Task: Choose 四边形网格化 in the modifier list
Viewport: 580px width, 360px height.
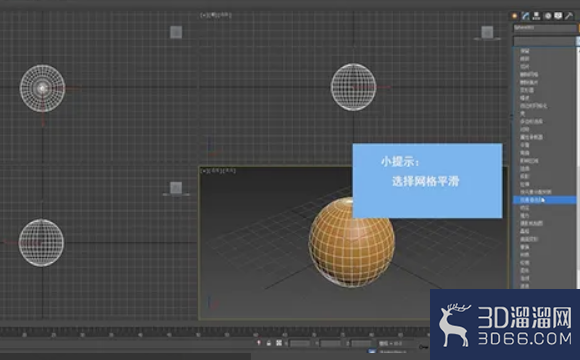Action: (533, 106)
